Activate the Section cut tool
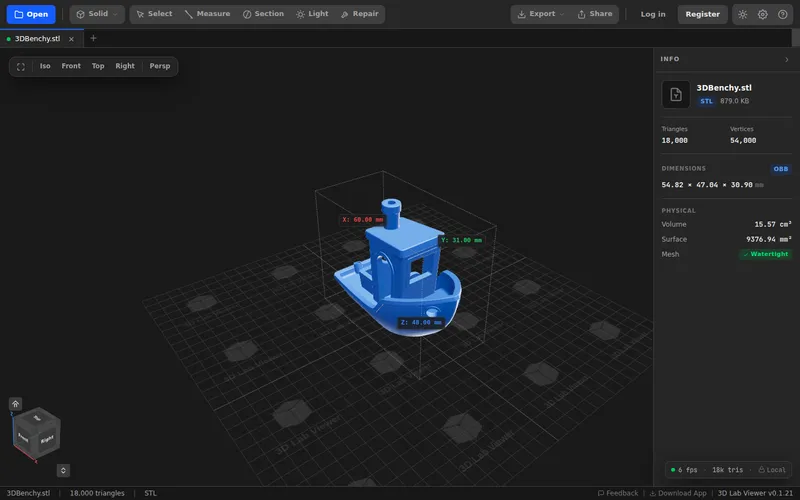The height and width of the screenshot is (500, 800). [x=263, y=14]
